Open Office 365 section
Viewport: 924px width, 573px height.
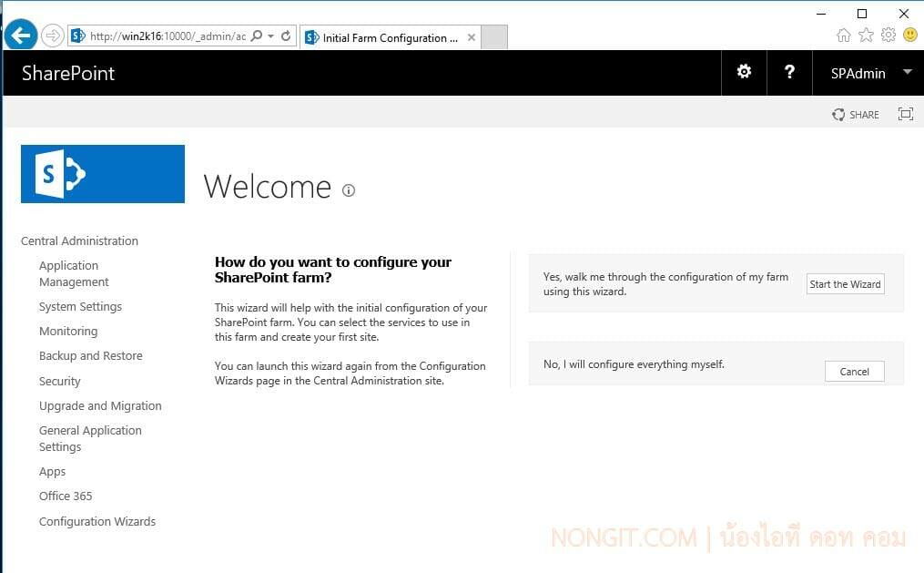click(66, 496)
